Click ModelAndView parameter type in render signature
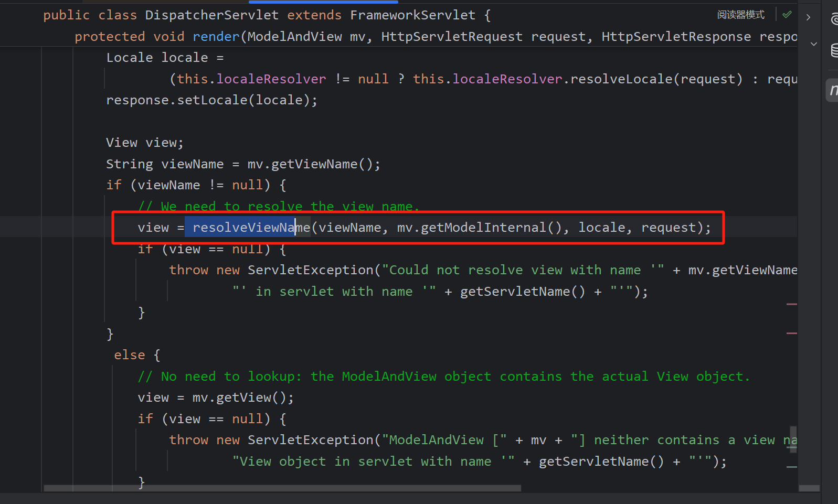838x504 pixels. pos(294,37)
